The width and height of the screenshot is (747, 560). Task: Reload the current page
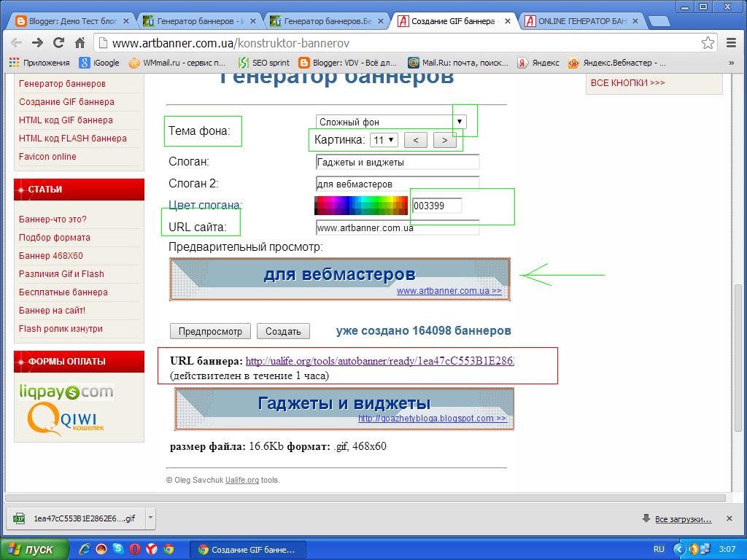[58, 43]
